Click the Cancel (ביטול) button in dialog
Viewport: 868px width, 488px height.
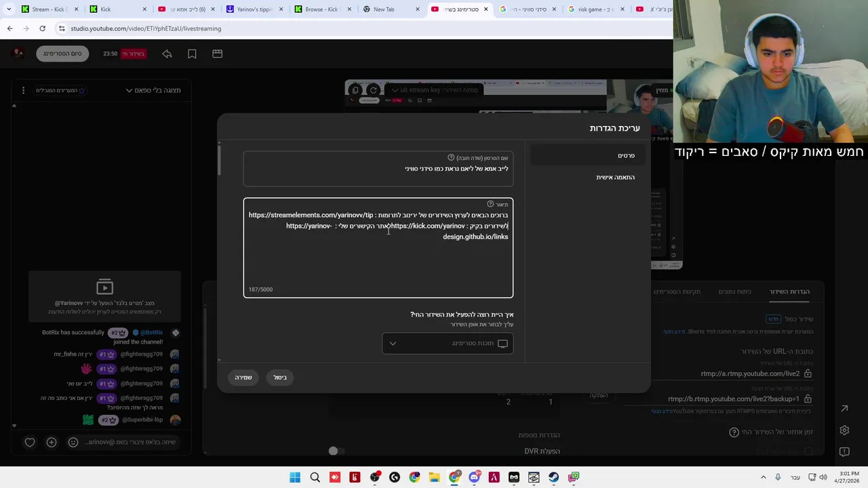click(280, 378)
